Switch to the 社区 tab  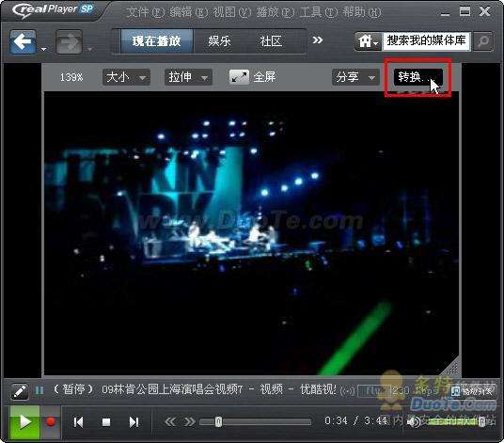(271, 41)
